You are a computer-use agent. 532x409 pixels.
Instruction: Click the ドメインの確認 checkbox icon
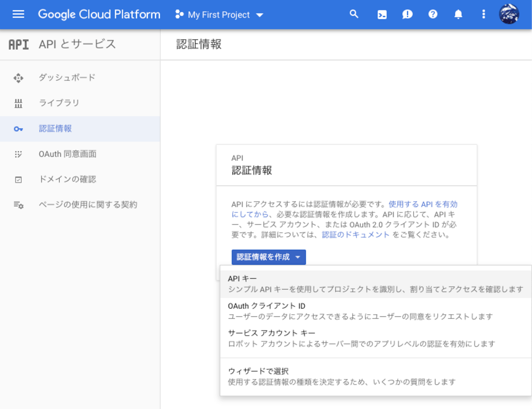click(18, 180)
